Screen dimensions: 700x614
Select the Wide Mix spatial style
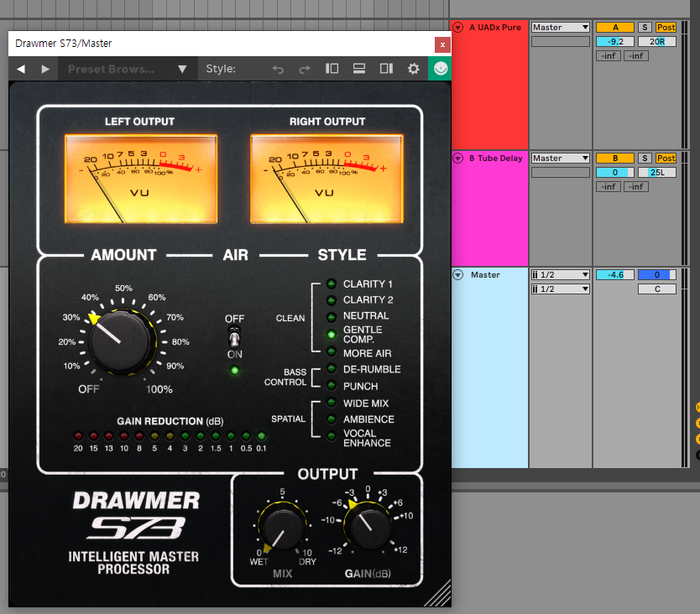pyautogui.click(x=332, y=403)
